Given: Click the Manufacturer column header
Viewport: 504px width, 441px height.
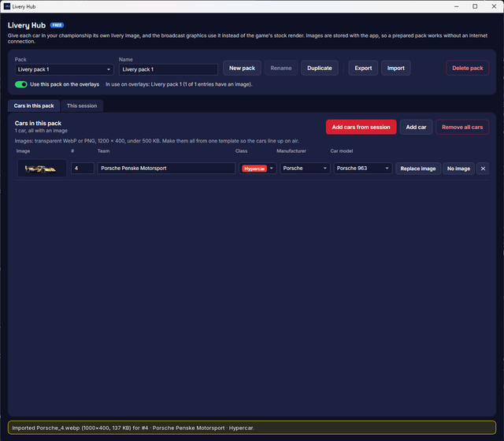Looking at the screenshot, I should point(291,150).
